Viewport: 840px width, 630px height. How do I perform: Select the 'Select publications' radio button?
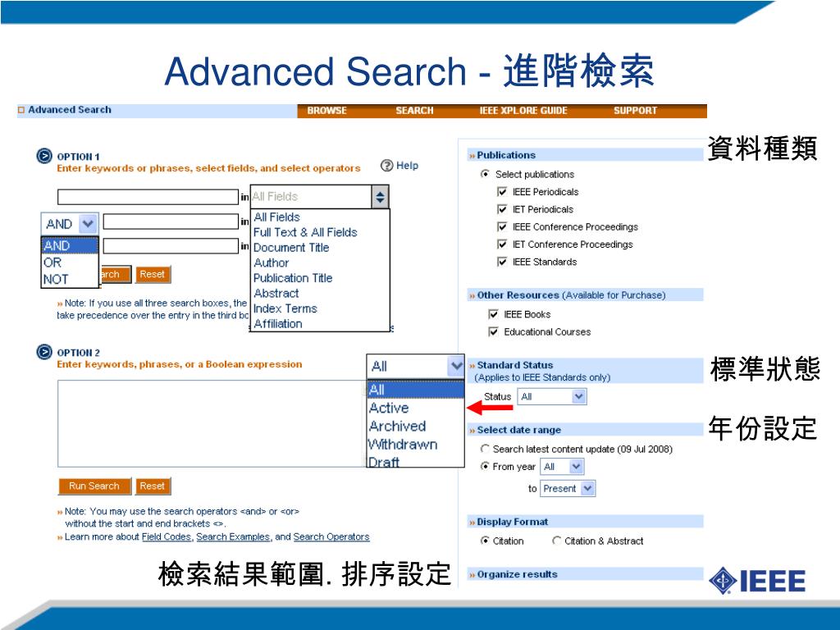tap(486, 174)
